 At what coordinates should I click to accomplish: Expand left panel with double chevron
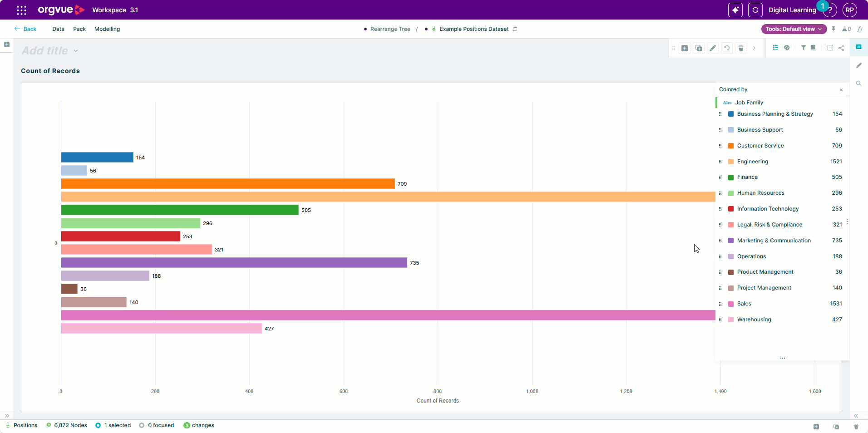pos(7,416)
